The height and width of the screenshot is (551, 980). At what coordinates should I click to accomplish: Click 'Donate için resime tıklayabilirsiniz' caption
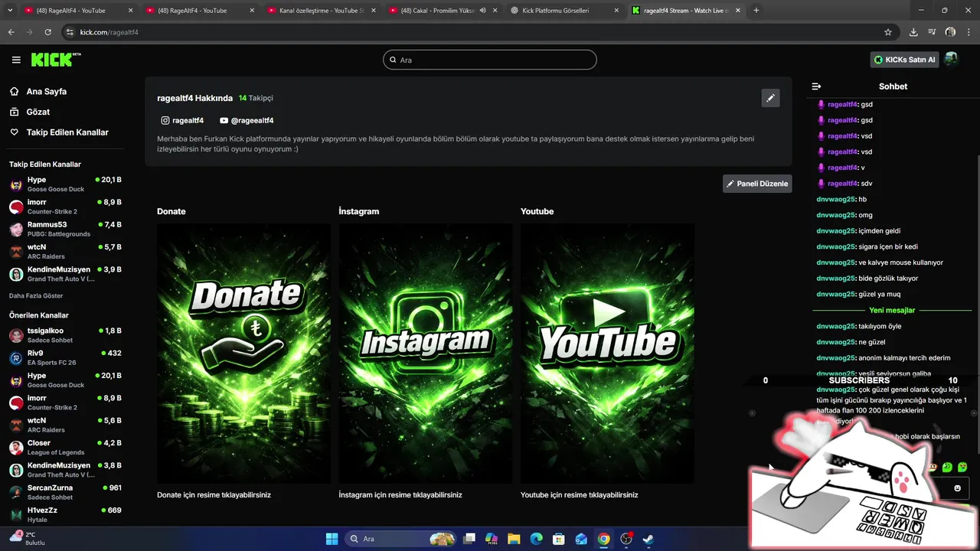coord(214,495)
